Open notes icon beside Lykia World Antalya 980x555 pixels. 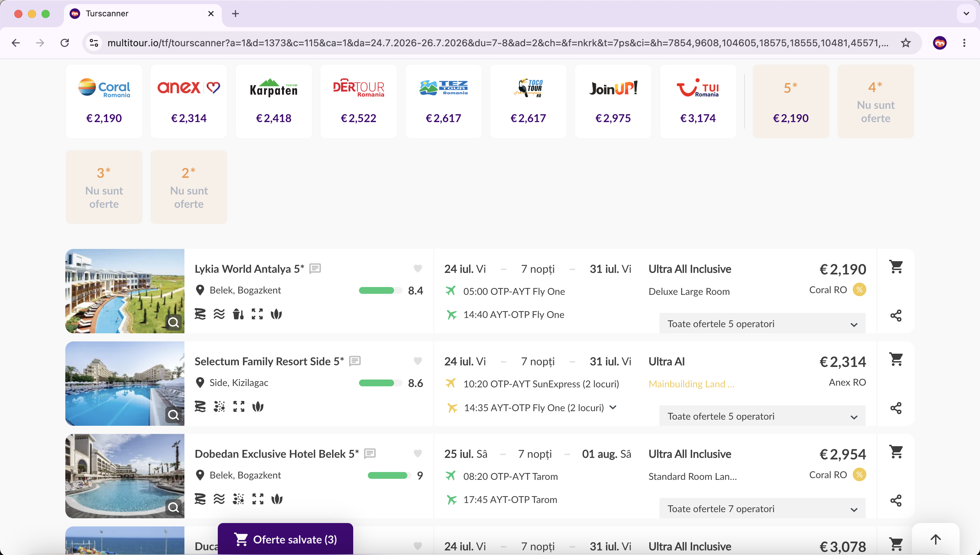(315, 269)
